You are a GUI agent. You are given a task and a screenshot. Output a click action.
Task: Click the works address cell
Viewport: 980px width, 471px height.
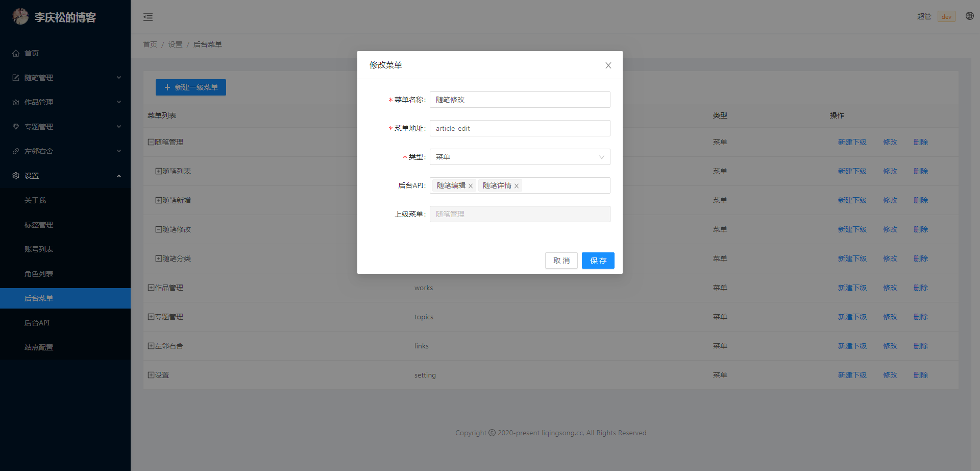[x=424, y=288]
